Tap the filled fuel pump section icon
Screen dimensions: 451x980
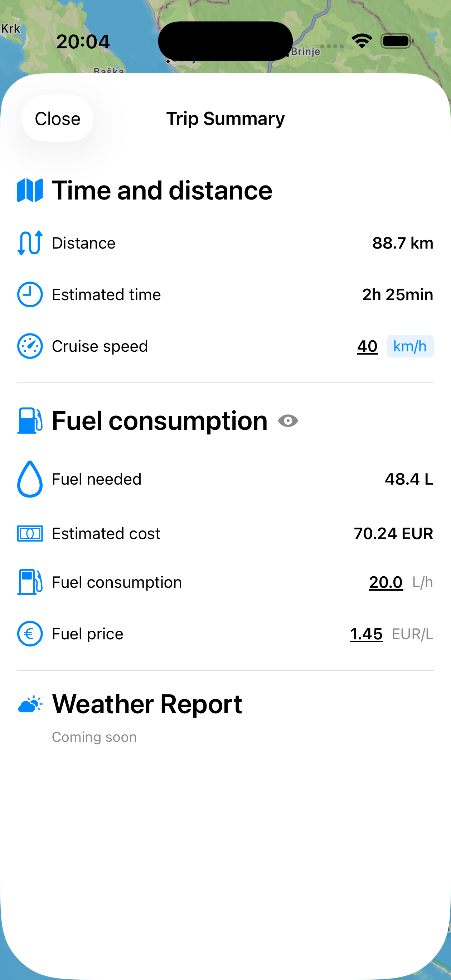pyautogui.click(x=30, y=421)
